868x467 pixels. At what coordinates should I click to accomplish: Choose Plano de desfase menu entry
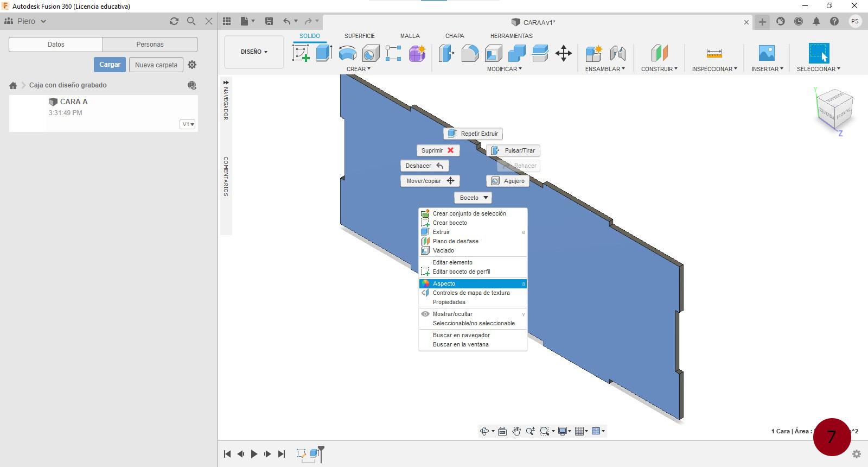coord(473,241)
